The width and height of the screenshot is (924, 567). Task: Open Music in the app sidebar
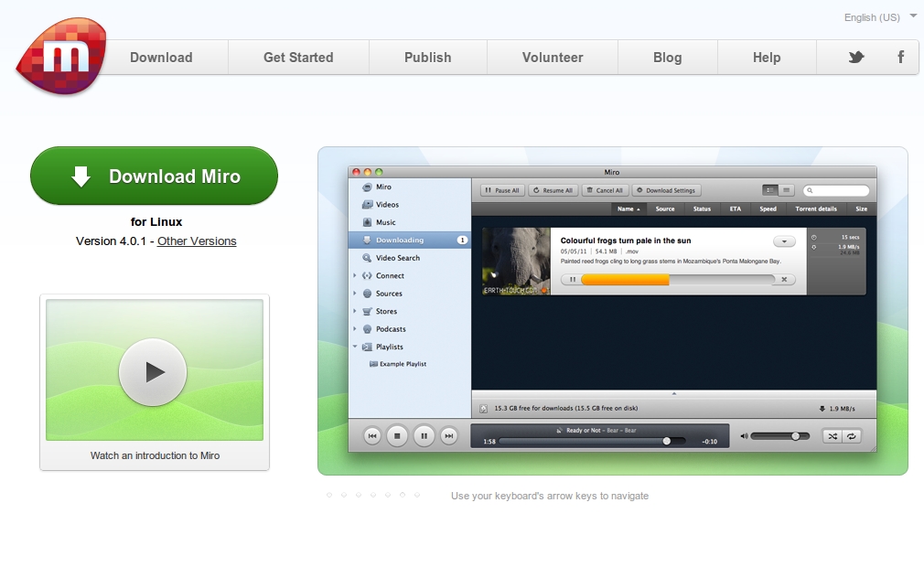[385, 222]
